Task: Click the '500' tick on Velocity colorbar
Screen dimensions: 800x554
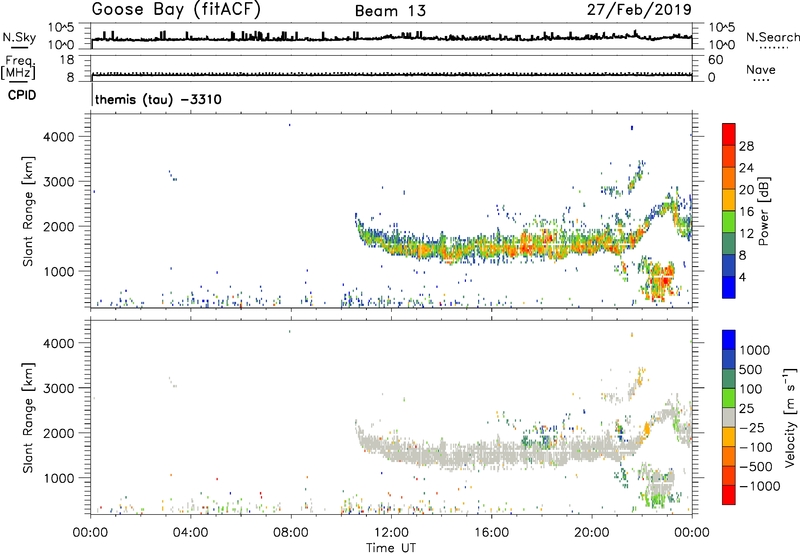Action: [x=751, y=369]
